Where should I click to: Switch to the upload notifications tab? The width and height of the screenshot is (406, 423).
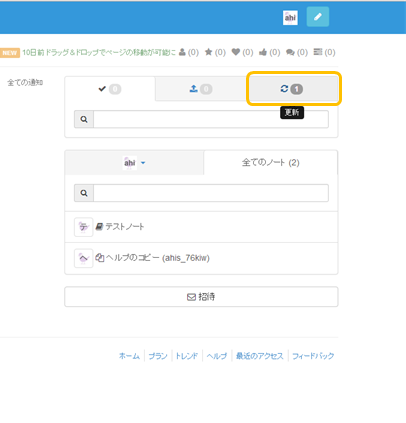tap(201, 89)
